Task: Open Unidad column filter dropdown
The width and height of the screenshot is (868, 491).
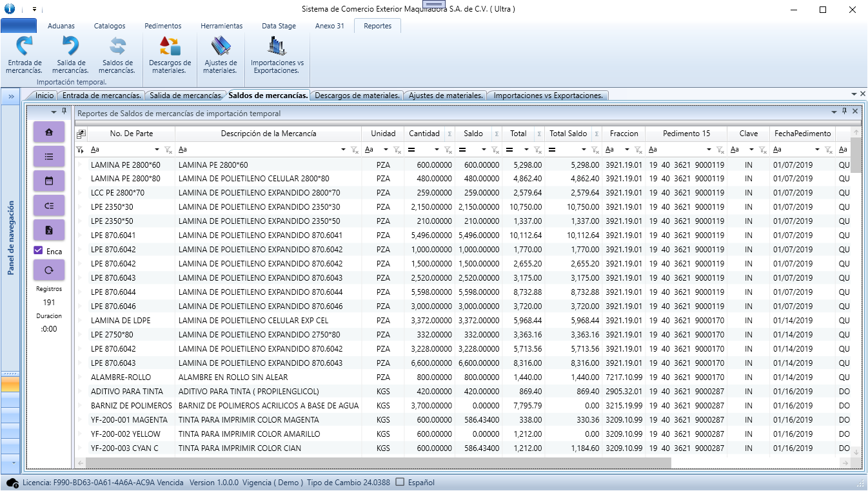Action: [x=386, y=150]
